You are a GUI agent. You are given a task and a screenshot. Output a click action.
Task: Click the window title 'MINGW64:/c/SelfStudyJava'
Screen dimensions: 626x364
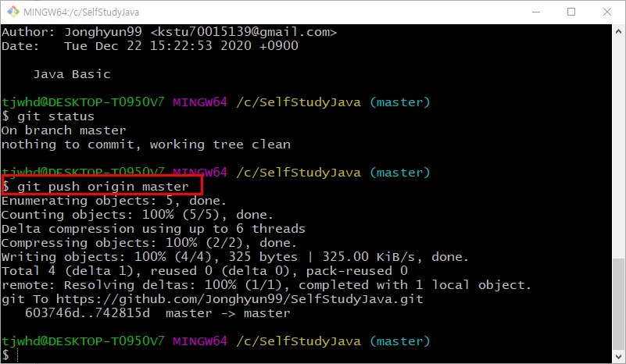point(81,12)
